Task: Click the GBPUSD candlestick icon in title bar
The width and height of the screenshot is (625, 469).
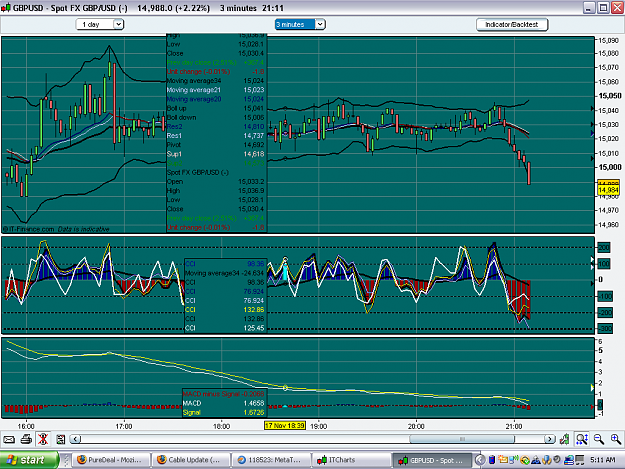Action: (6, 8)
